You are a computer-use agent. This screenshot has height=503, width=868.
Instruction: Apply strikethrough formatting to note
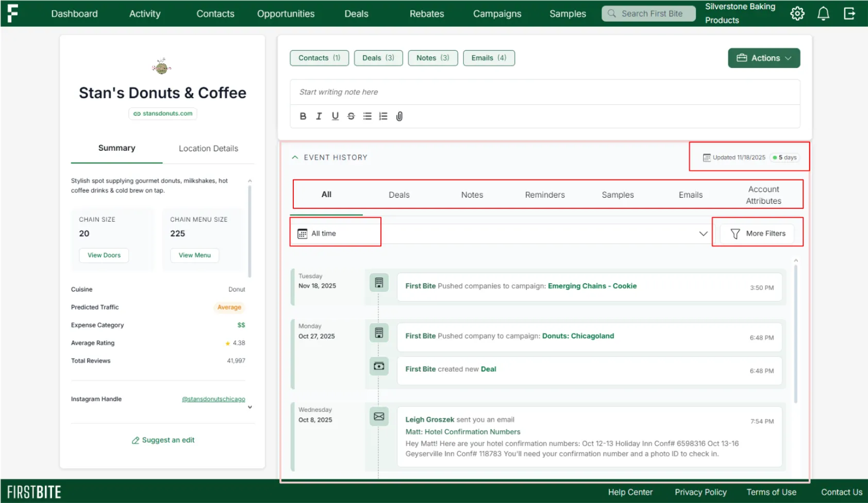351,116
